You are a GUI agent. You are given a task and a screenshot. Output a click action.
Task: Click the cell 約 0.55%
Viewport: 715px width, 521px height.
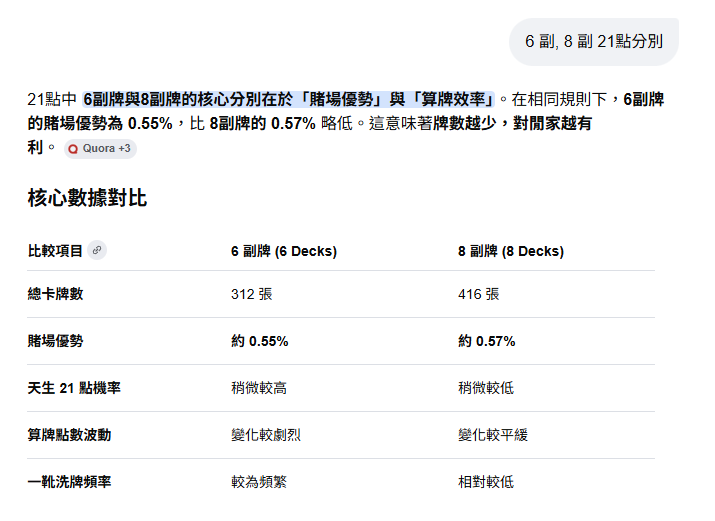click(259, 341)
